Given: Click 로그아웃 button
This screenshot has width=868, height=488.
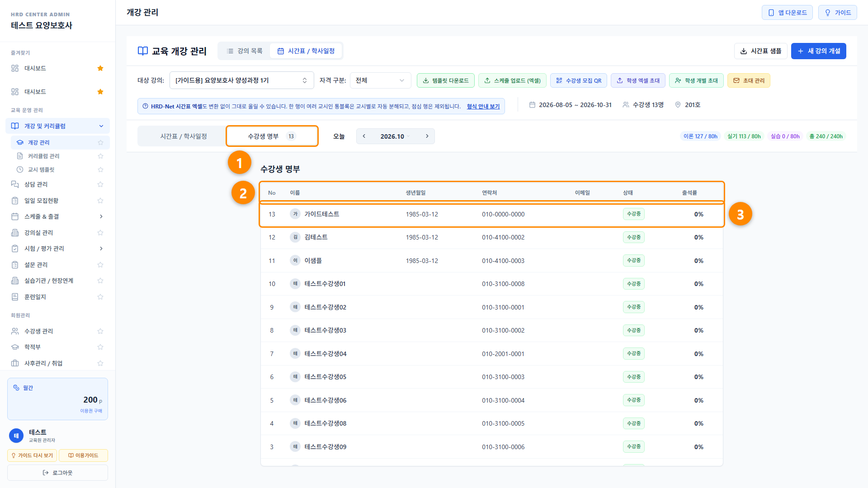Looking at the screenshot, I should 57,473.
